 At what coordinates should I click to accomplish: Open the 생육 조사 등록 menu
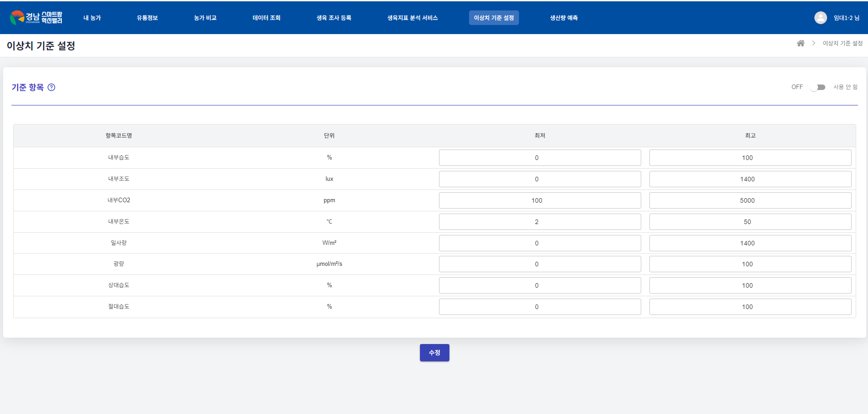click(x=334, y=18)
